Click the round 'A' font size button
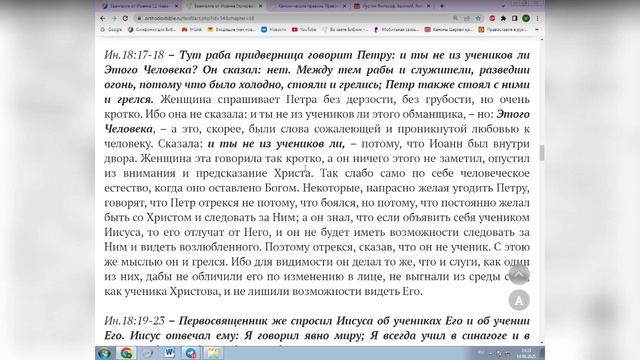Image resolution: width=640 pixels, height=360 pixels. click(x=519, y=301)
